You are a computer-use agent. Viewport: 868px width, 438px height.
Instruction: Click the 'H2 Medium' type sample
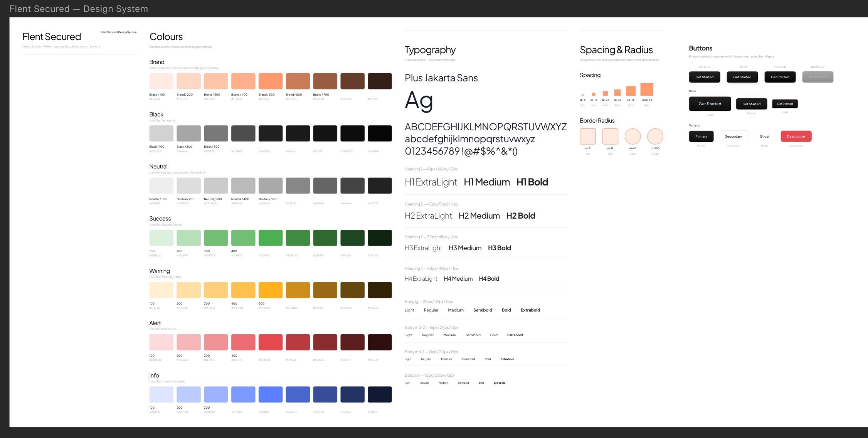point(479,216)
